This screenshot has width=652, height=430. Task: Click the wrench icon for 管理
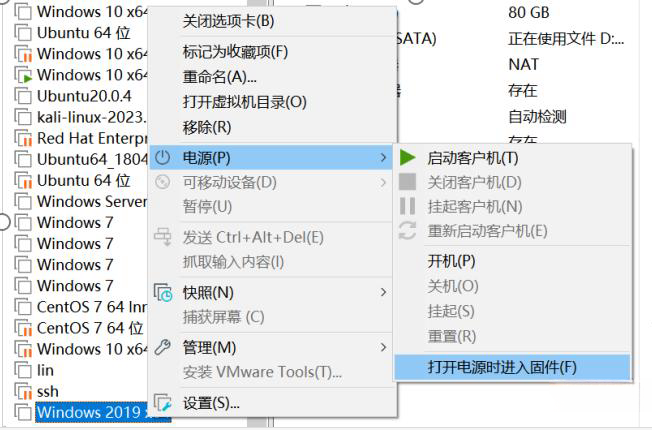tap(163, 347)
